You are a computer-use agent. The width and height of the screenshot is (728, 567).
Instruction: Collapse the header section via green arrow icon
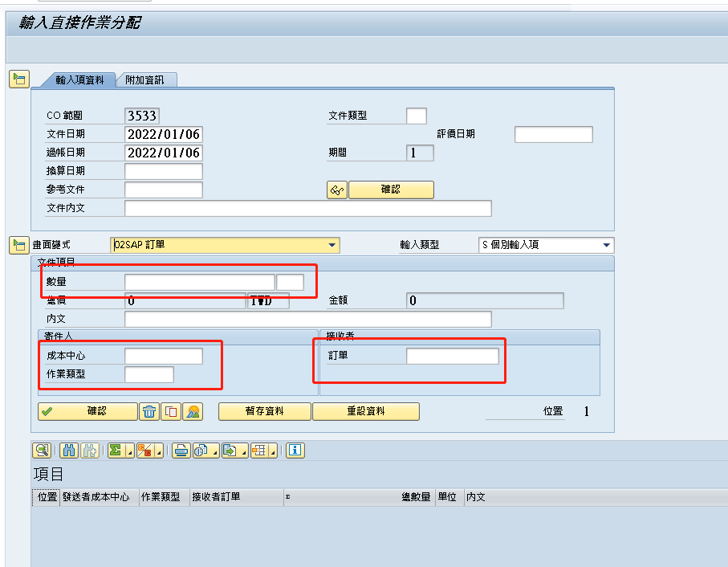click(18, 80)
